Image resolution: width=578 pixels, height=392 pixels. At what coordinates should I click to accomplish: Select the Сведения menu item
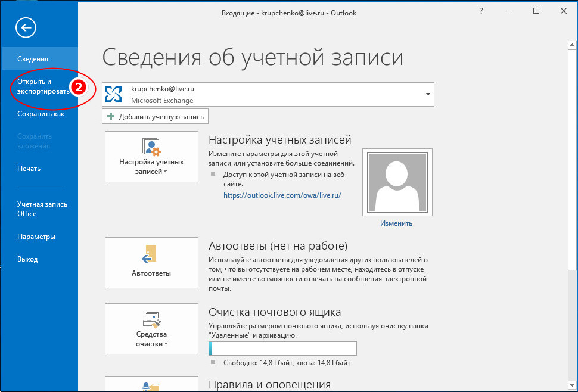click(x=33, y=59)
